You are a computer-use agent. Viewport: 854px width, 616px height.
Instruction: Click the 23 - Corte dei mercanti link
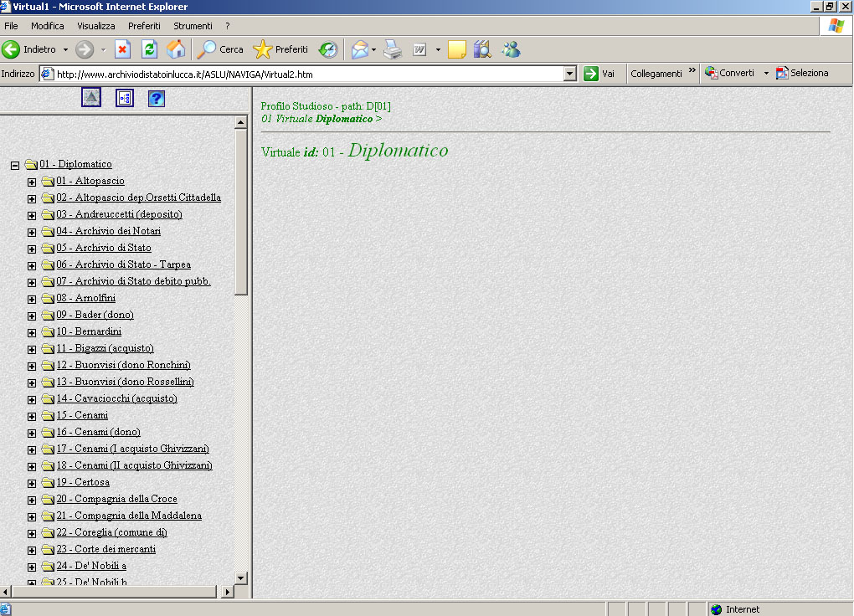pyautogui.click(x=105, y=549)
